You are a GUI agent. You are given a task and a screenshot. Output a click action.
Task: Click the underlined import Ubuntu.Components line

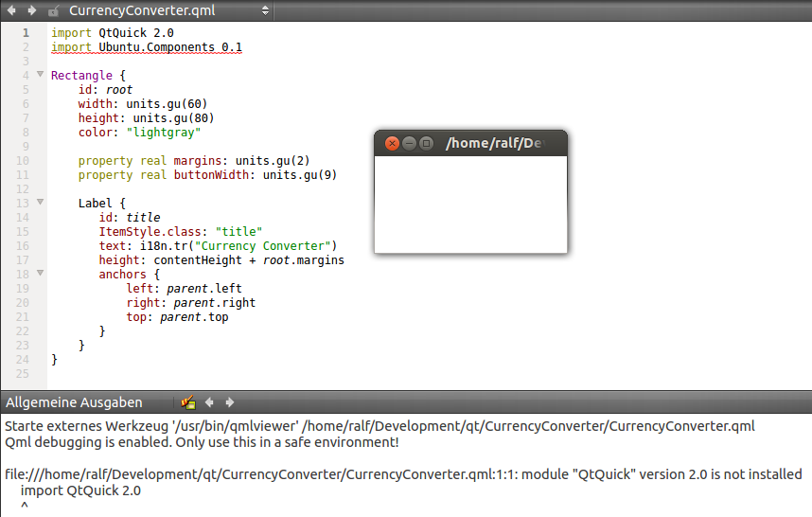147,46
